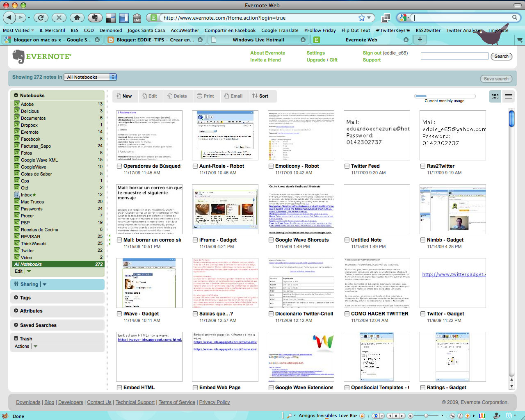Select the iWave - Gadget checkbox
Image resolution: width=525 pixels, height=420 pixels.
(x=119, y=314)
